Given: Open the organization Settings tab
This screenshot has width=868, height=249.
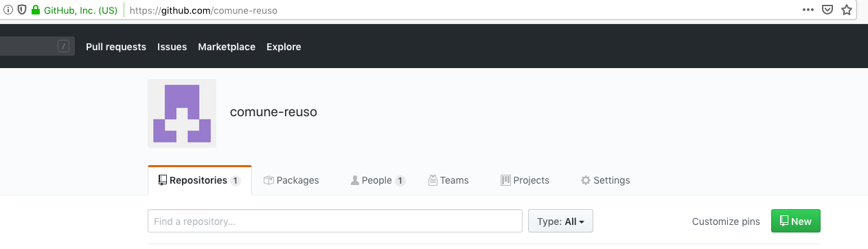Looking at the screenshot, I should pyautogui.click(x=605, y=180).
